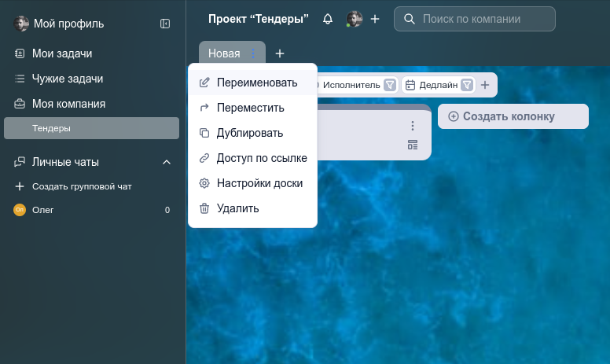Select Дублировать menu entry
This screenshot has width=610, height=364.
tap(253, 133)
